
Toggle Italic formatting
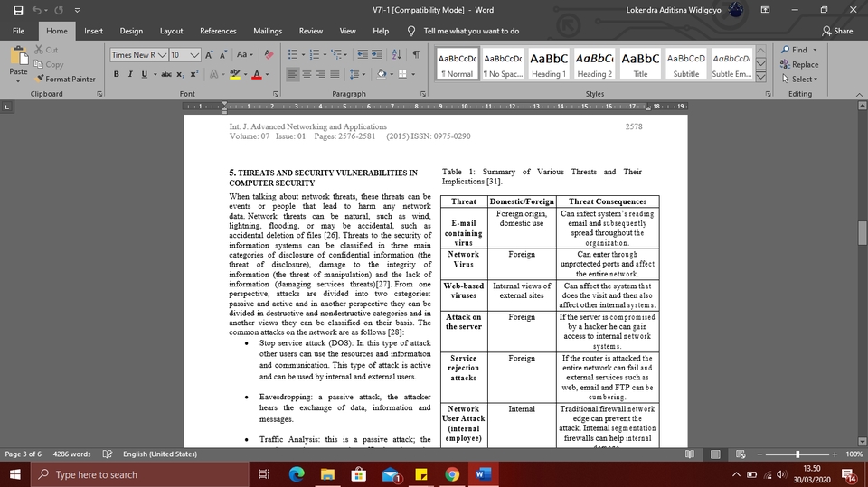(130, 74)
